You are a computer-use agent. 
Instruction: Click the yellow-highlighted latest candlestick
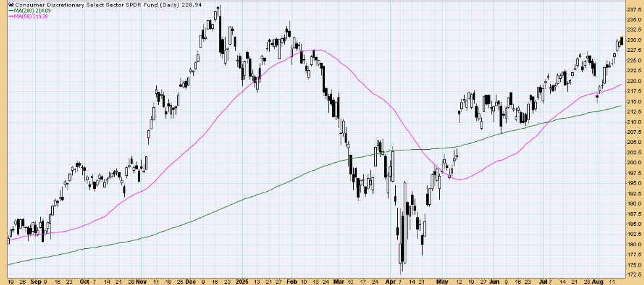point(622,41)
